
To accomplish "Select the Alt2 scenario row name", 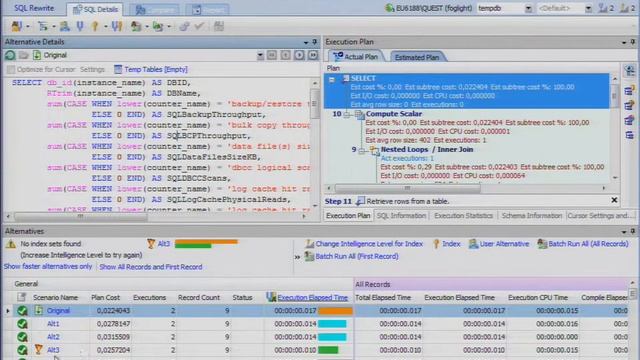I will click(x=53, y=337).
